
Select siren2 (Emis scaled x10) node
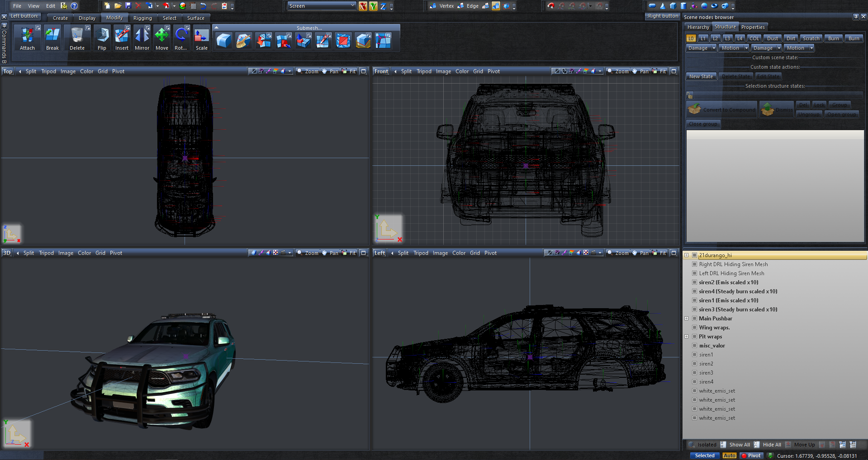pyautogui.click(x=728, y=282)
